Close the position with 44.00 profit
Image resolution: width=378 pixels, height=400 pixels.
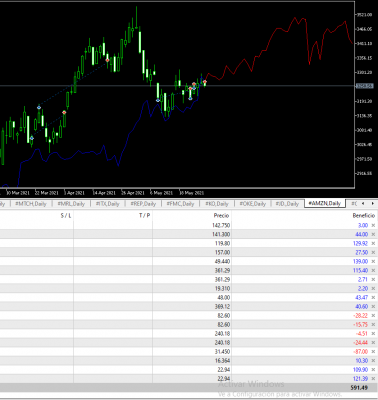pyautogui.click(x=373, y=235)
